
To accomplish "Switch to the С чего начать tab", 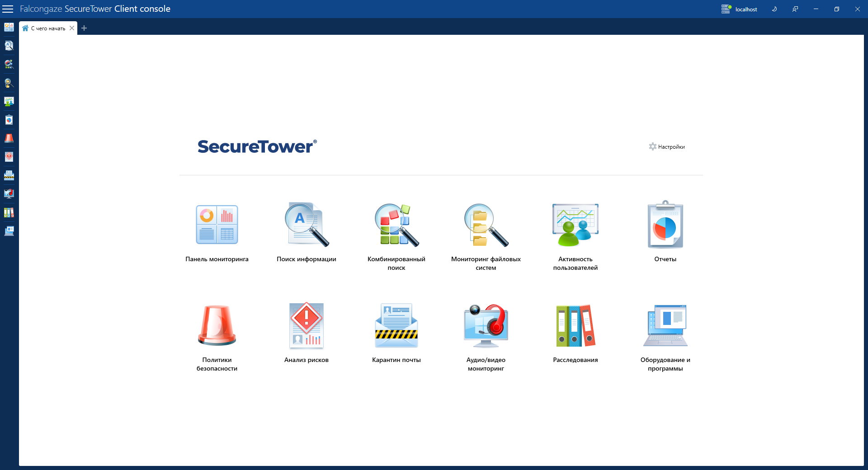I will [48, 28].
